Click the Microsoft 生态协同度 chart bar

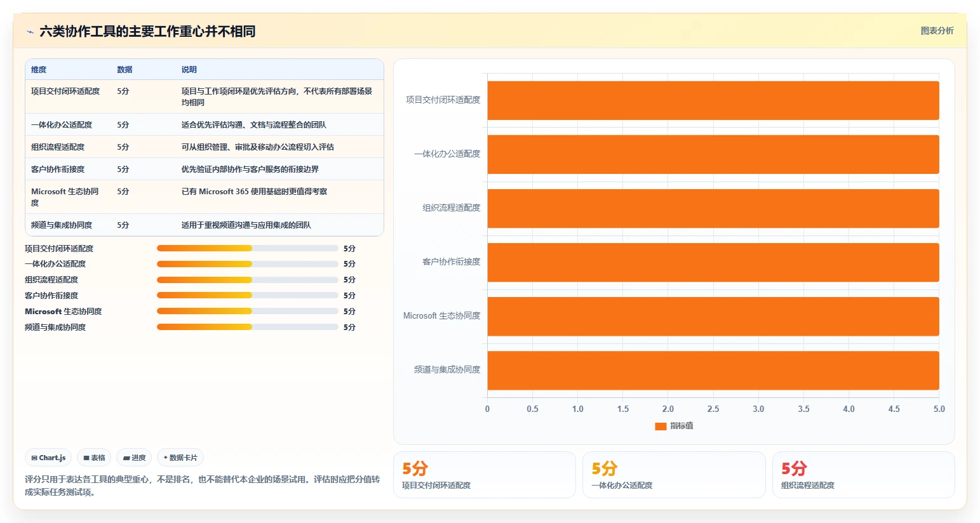click(713, 316)
